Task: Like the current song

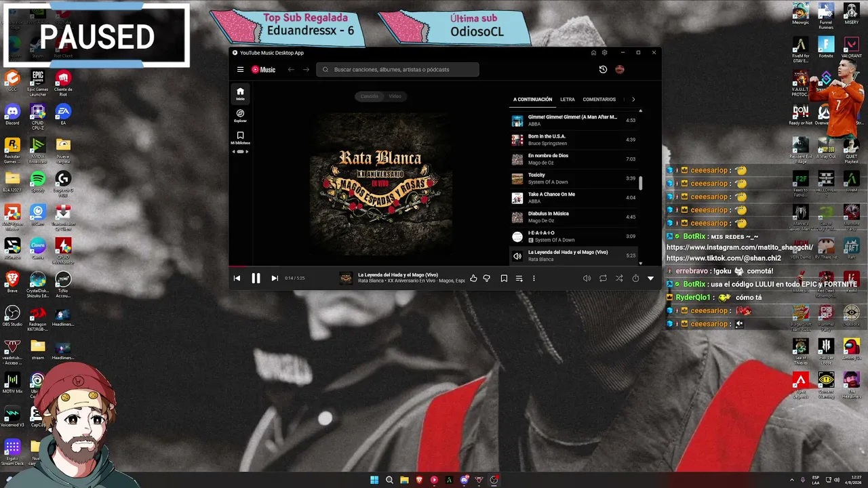Action: pyautogui.click(x=473, y=278)
